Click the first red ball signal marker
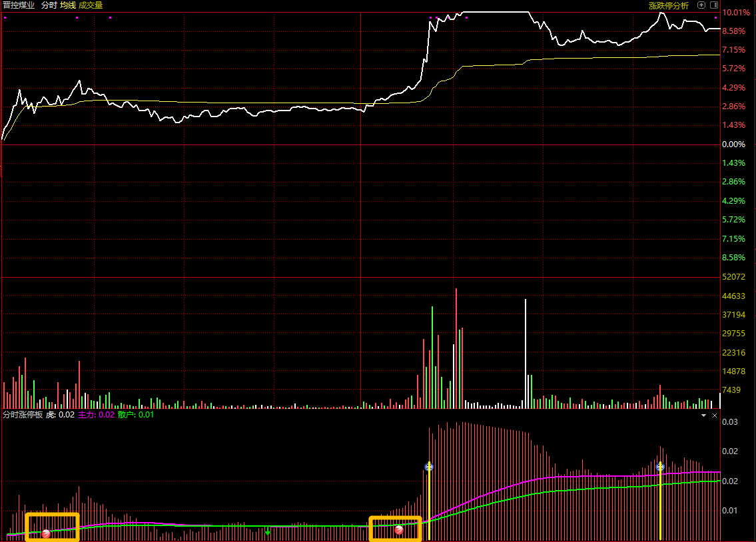This screenshot has height=542, width=756. pos(46,533)
